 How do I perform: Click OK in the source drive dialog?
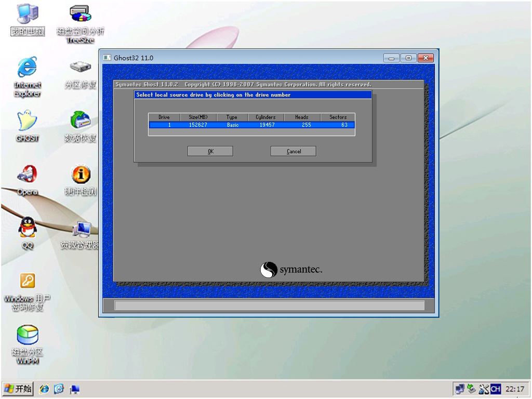click(210, 151)
